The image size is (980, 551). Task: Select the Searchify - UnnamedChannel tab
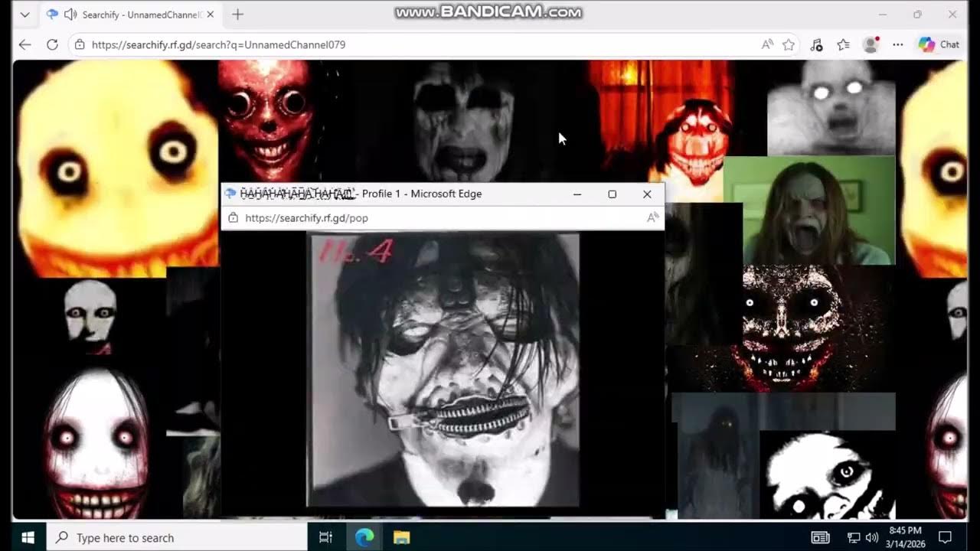(x=142, y=15)
